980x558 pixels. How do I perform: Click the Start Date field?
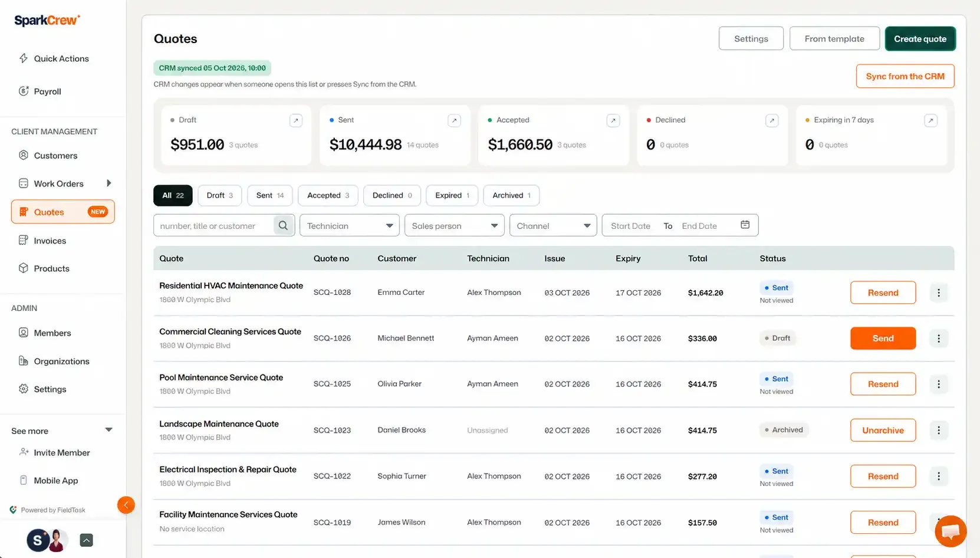(x=630, y=226)
